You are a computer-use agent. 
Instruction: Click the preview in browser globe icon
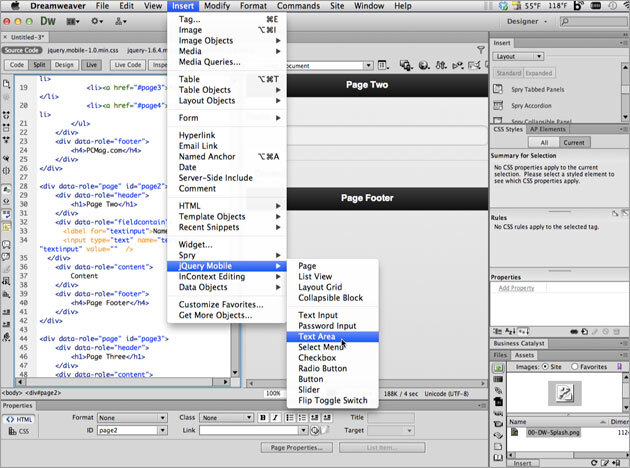pos(424,65)
